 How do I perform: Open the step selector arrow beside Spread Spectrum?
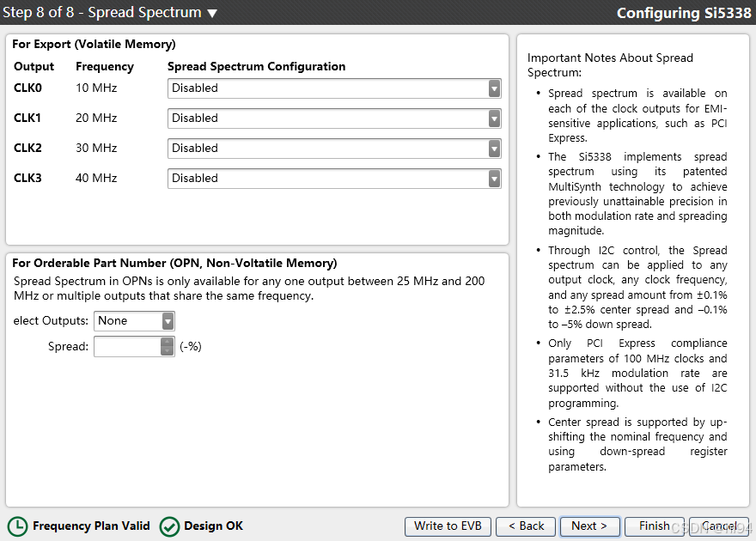pyautogui.click(x=212, y=14)
